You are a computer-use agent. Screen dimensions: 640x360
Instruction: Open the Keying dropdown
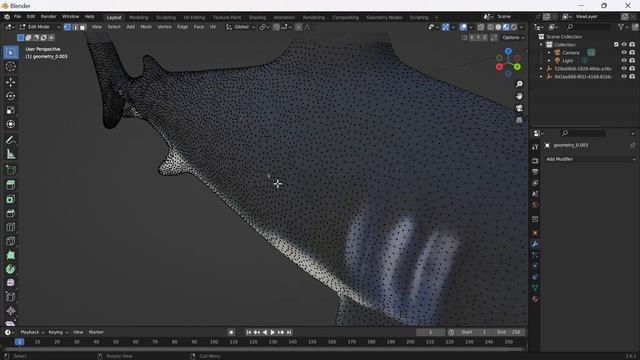tap(58, 332)
